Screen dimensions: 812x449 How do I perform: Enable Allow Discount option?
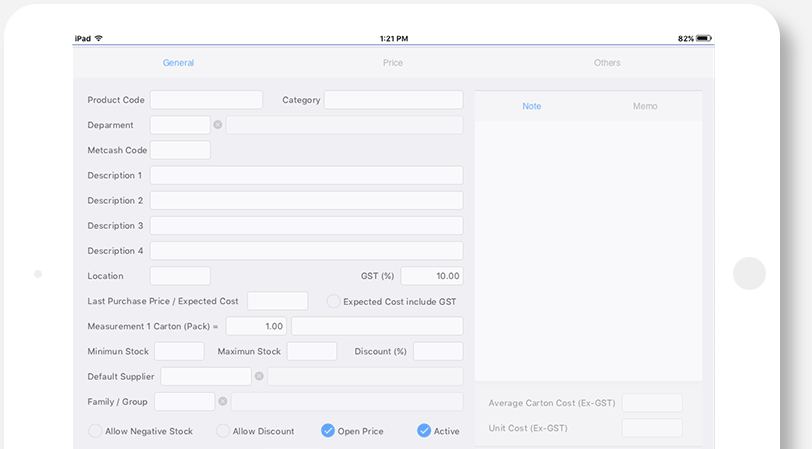click(x=223, y=431)
